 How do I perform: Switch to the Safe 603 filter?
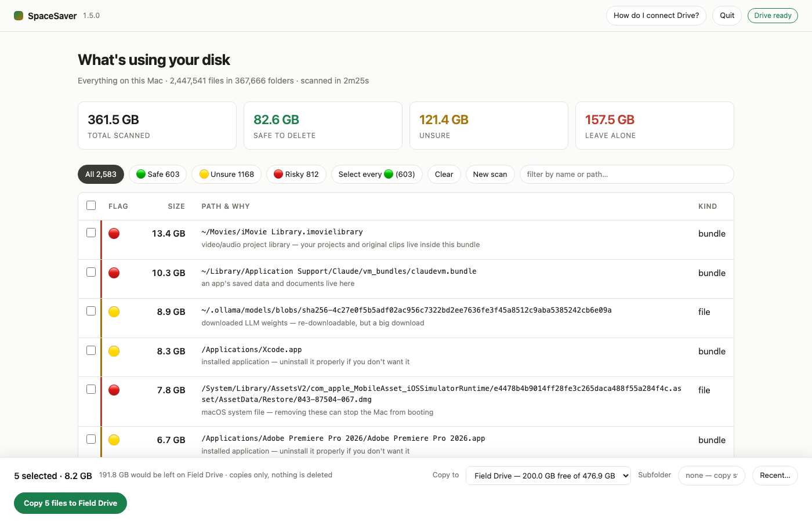click(x=158, y=175)
